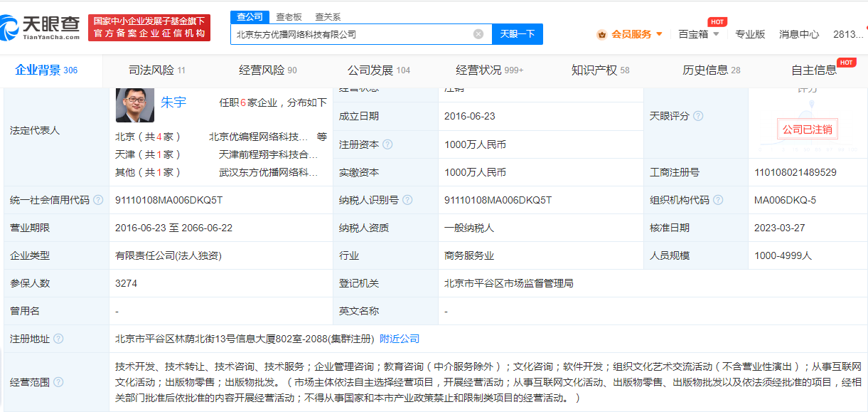Viewport: 868px width, 412px height.
Task: Click the help icon next to 纳税人识别号
Action: [x=406, y=200]
